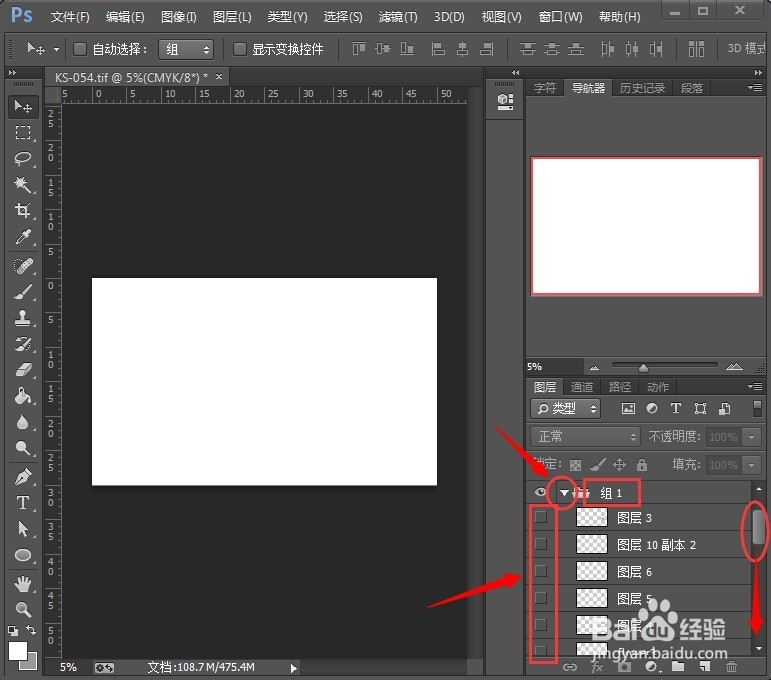Open the navigator panel flyout menu
Screen dimensions: 771x680
pos(755,88)
